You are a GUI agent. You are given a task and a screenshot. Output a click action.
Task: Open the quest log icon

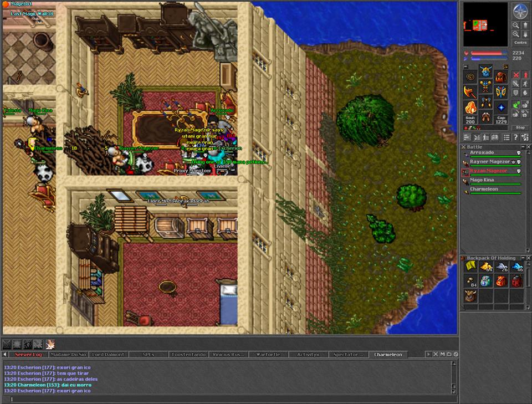pyautogui.click(x=495, y=137)
